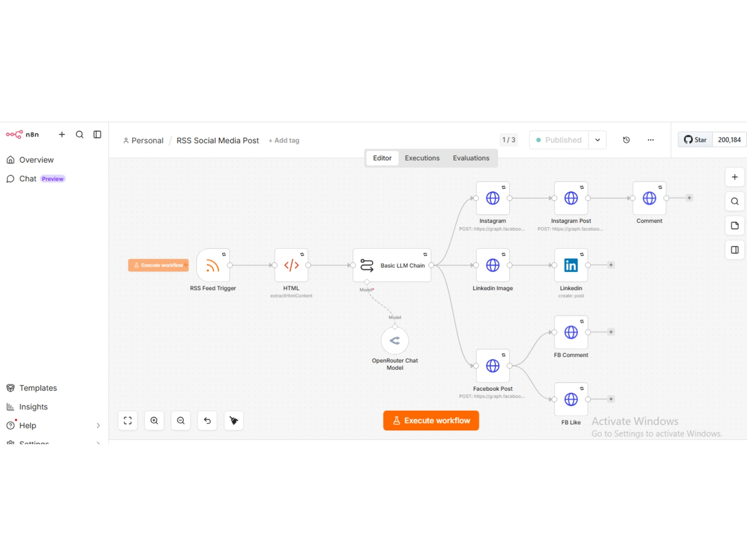Click the zoom to fit canvas icon
The image size is (747, 560).
coord(127,420)
